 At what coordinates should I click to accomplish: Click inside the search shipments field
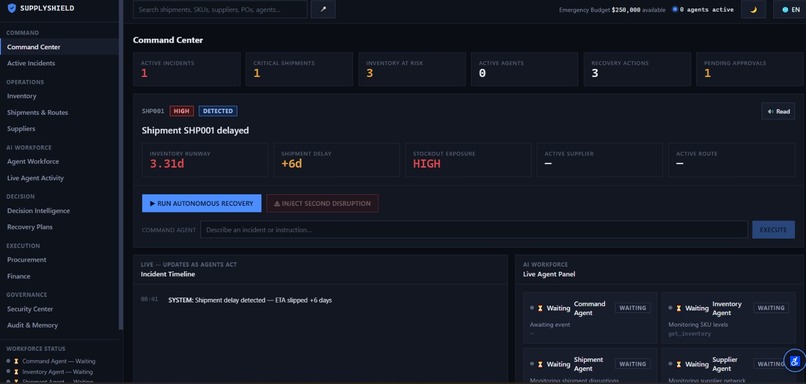click(x=220, y=9)
